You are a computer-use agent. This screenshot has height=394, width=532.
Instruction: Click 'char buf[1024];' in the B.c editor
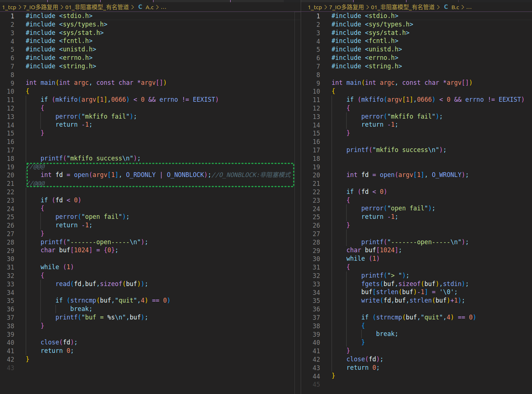click(374, 250)
